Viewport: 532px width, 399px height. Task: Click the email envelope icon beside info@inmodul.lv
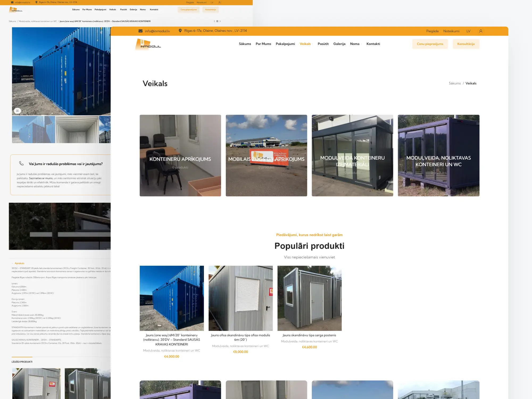point(140,31)
